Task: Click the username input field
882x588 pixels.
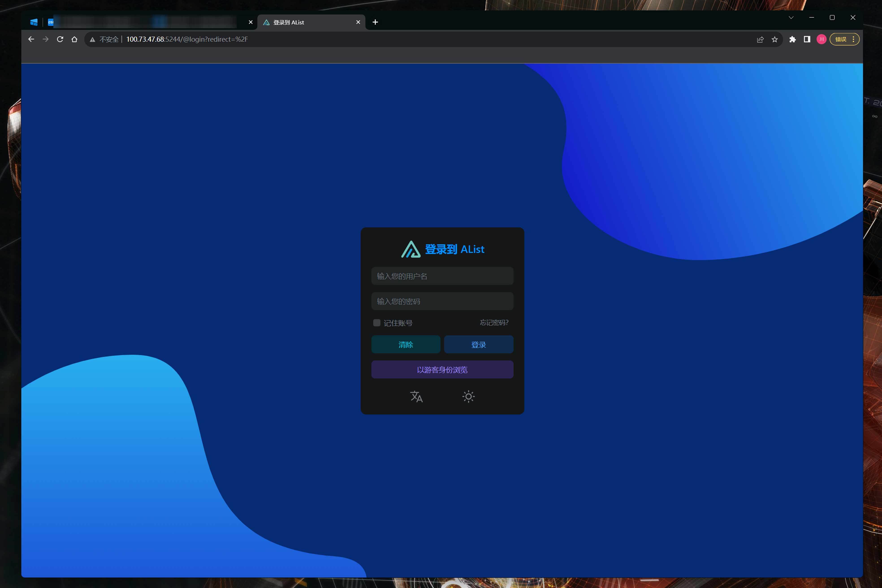Action: [x=442, y=276]
